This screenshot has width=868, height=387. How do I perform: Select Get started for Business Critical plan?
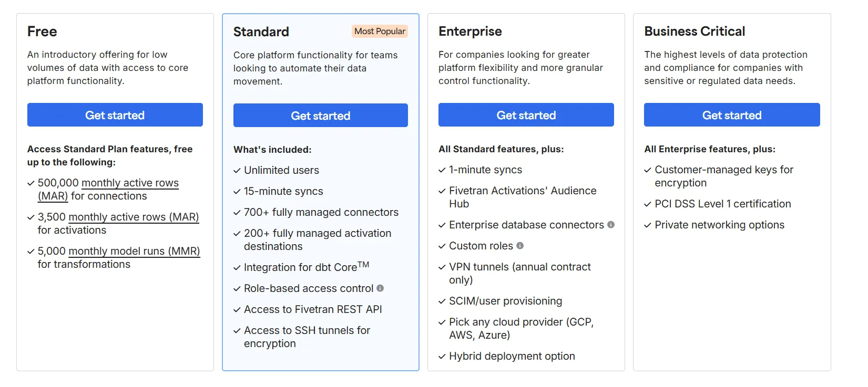(x=731, y=115)
